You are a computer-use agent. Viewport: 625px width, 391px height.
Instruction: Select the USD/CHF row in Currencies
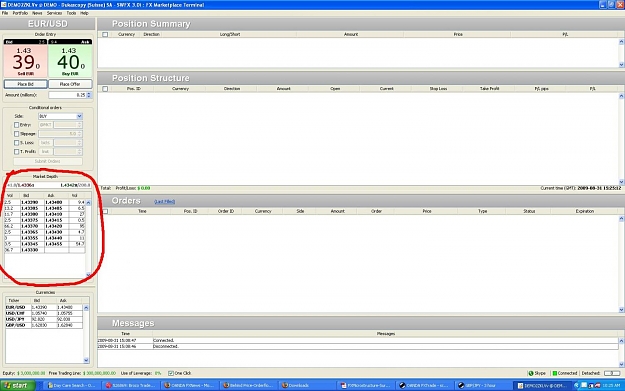[44, 313]
